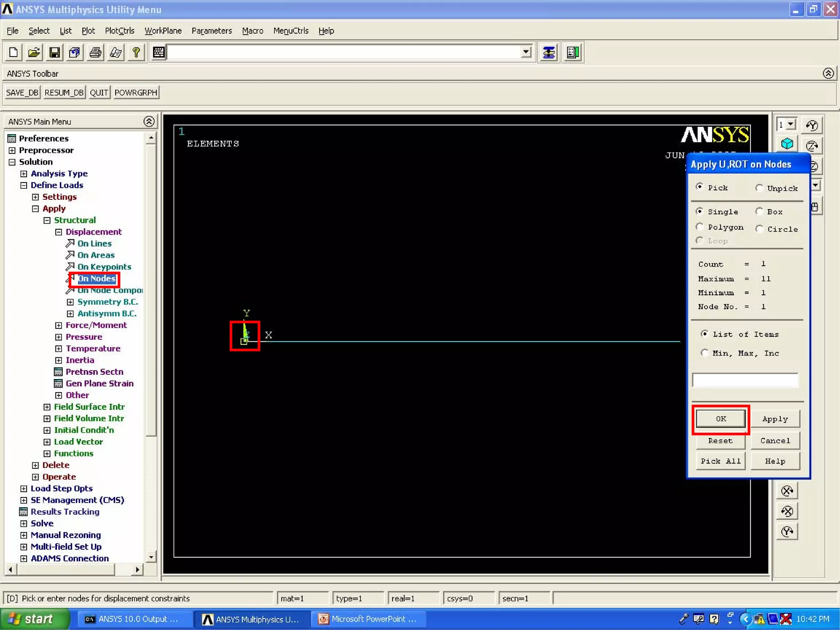Image resolution: width=840 pixels, height=630 pixels.
Task: Open the command input dropdown arrow
Action: coord(526,52)
